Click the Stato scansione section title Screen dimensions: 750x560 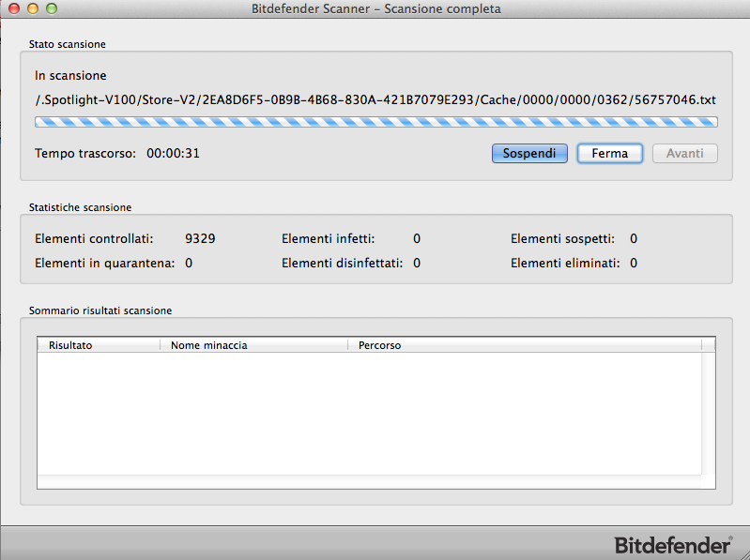coord(68,44)
